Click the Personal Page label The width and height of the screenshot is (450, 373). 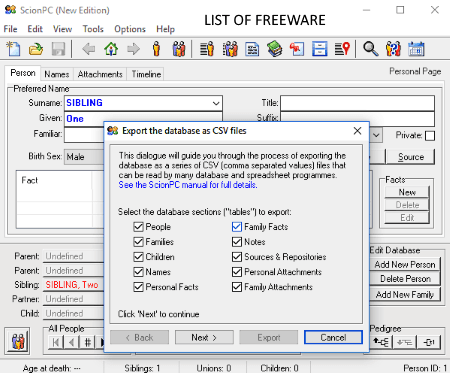(x=415, y=71)
